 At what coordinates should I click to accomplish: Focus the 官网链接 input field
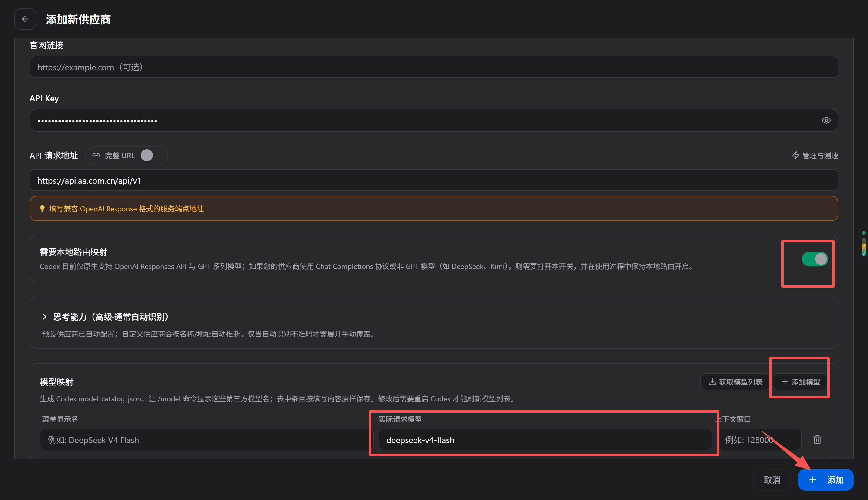(434, 67)
